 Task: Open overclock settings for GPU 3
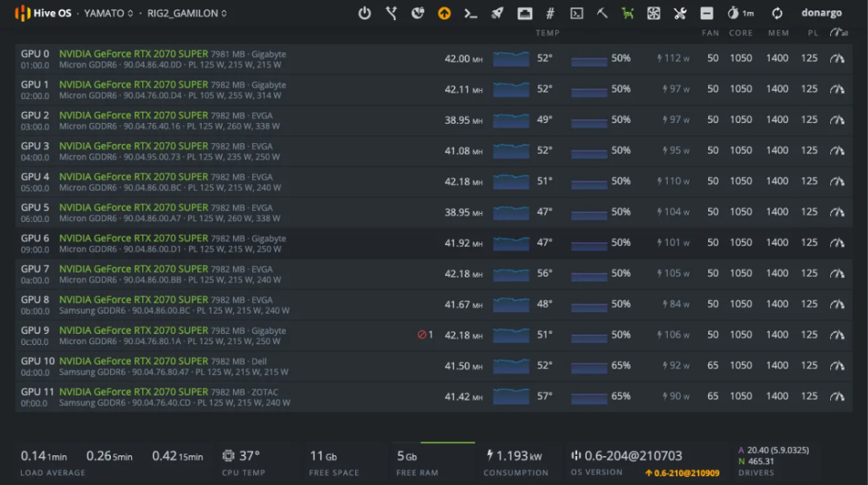[x=837, y=150]
